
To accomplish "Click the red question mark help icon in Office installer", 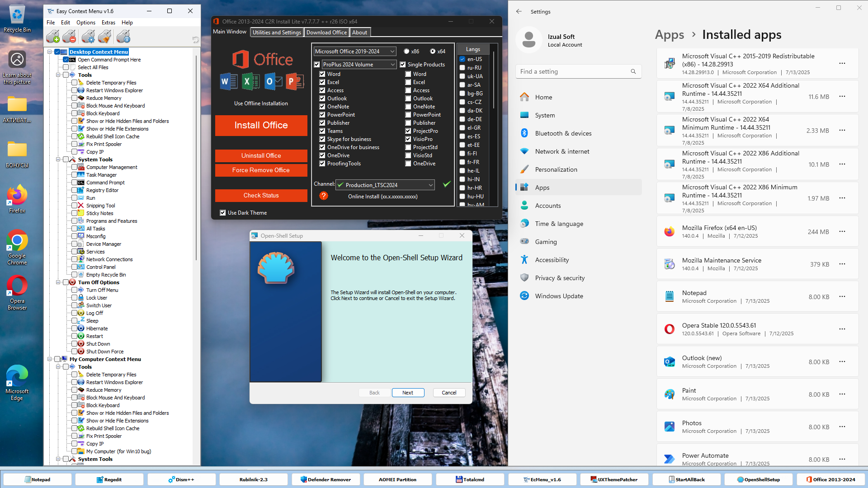I will click(x=324, y=196).
